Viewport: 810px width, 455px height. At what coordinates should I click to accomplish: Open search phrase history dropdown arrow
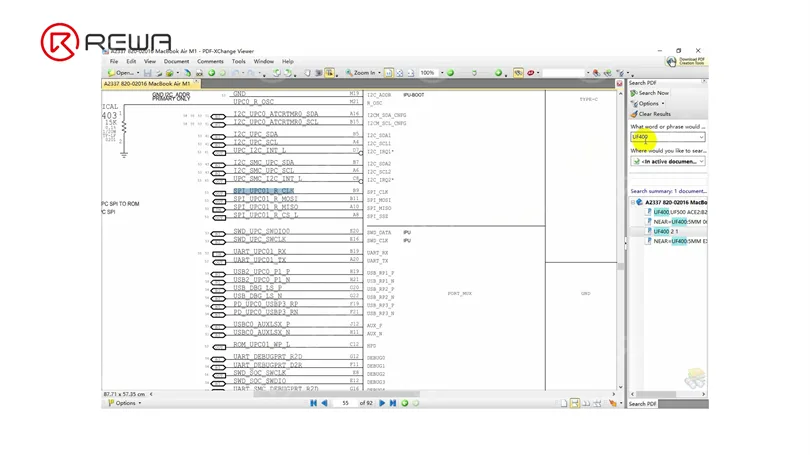702,137
